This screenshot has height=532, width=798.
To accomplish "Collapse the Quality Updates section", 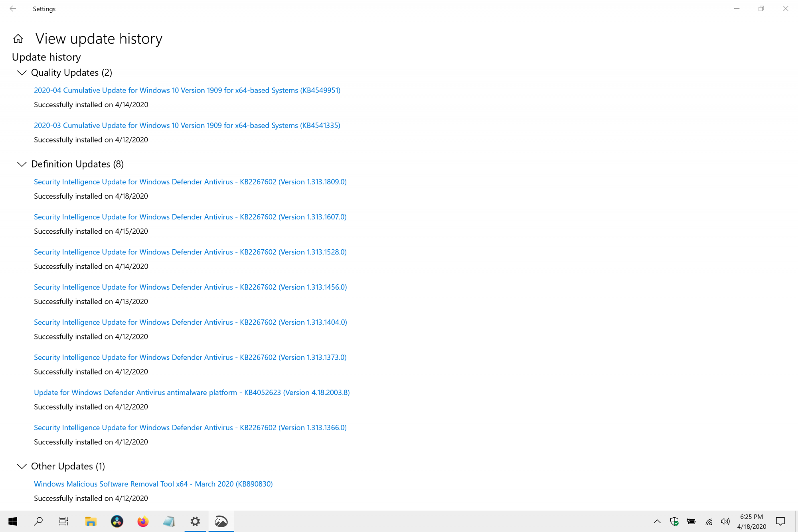I will pos(22,73).
